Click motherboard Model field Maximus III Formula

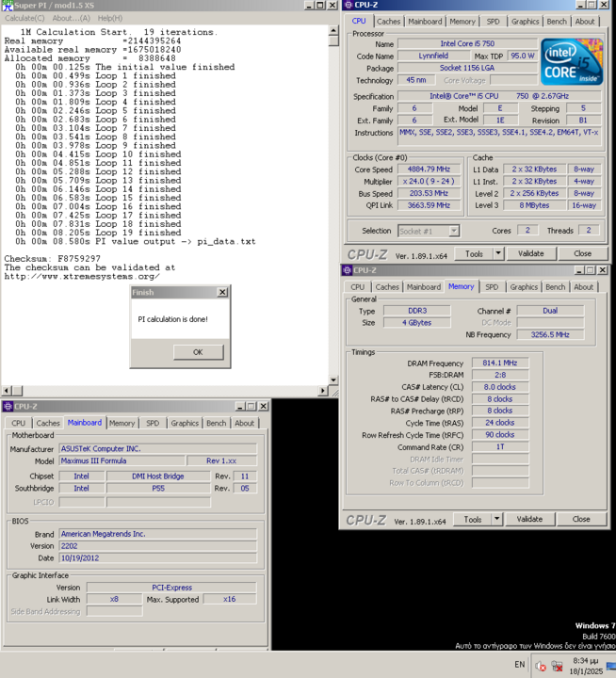[122, 460]
